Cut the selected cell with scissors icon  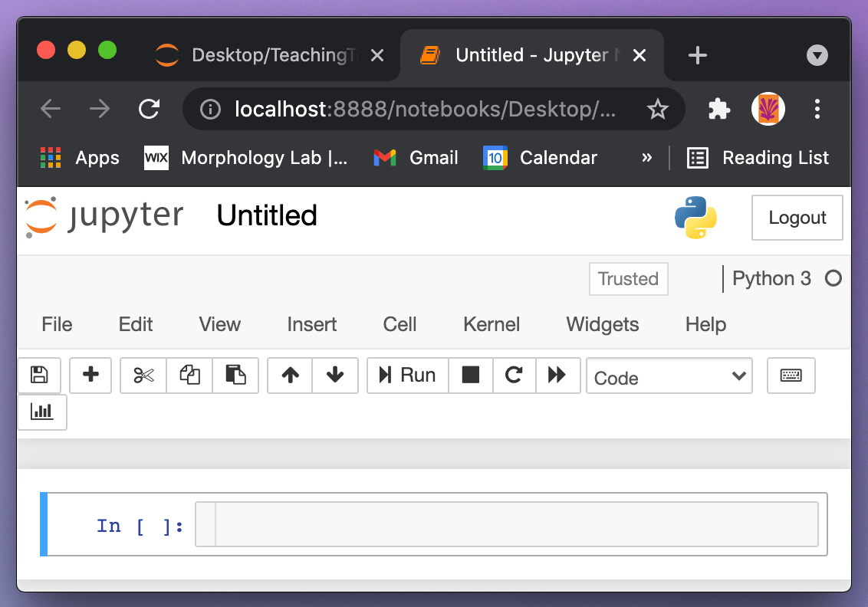[143, 376]
